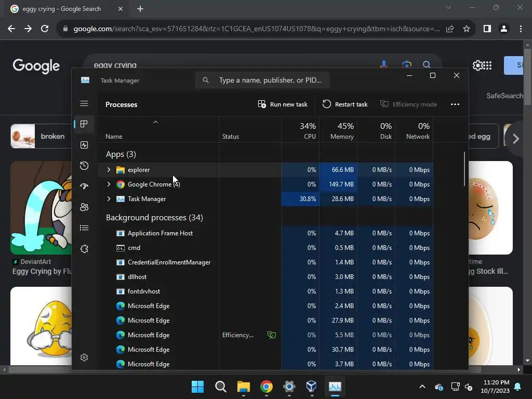This screenshot has width=532, height=399.
Task: Select the dllhost process
Action: click(265, 277)
